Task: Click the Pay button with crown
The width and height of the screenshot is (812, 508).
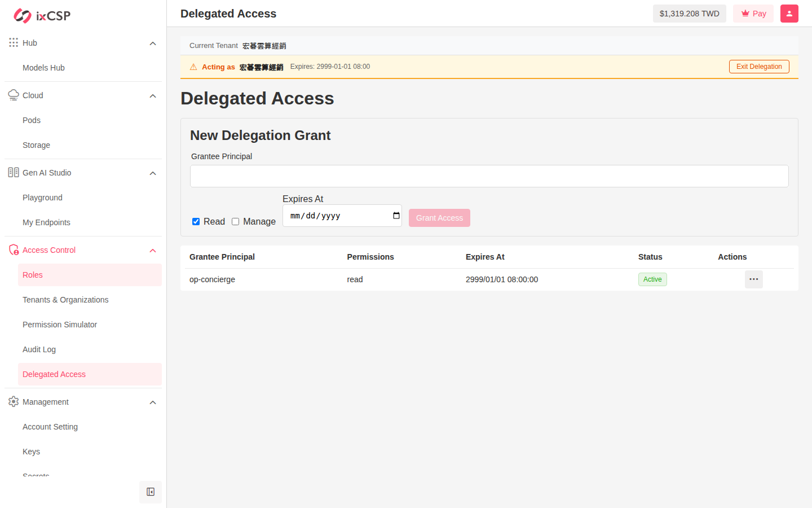Action: click(x=753, y=14)
